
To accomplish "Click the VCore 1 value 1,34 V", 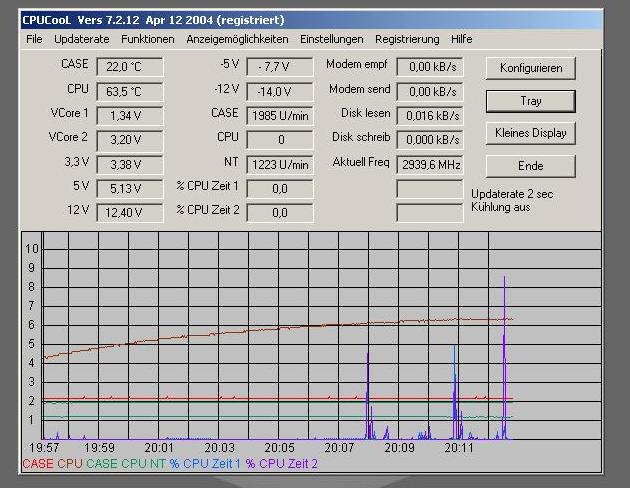I will click(130, 116).
